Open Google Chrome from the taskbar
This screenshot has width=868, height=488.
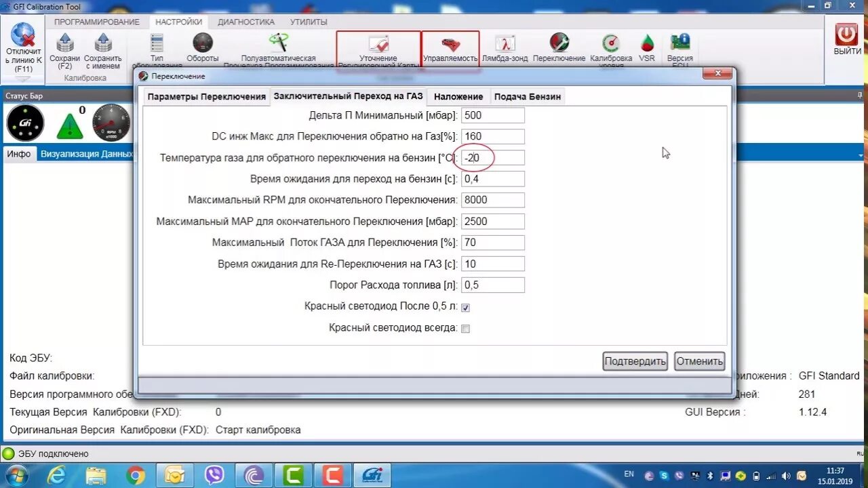[x=136, y=476]
